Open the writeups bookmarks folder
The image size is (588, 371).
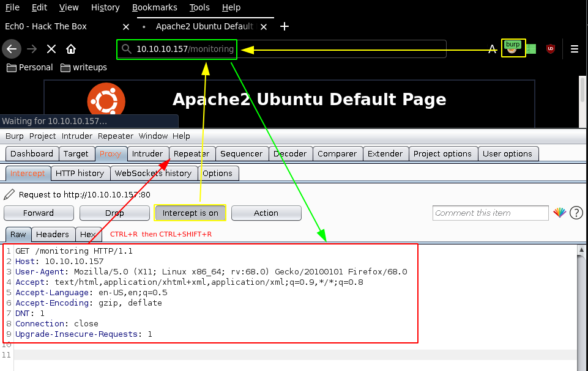84,67
